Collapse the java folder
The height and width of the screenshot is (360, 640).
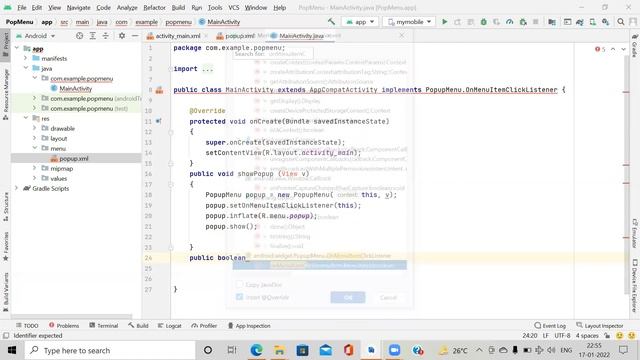pyautogui.click(x=26, y=68)
